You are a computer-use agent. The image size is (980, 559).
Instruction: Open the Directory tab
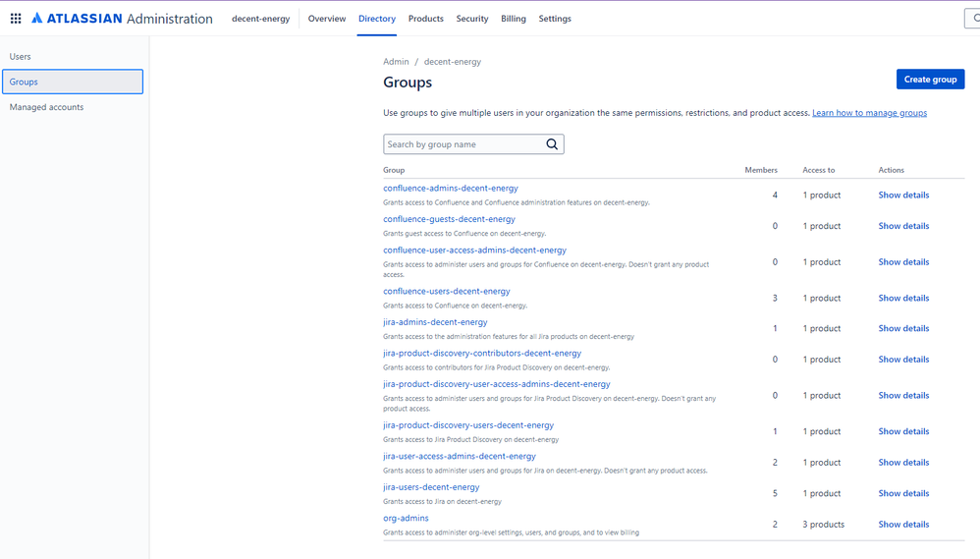tap(377, 19)
